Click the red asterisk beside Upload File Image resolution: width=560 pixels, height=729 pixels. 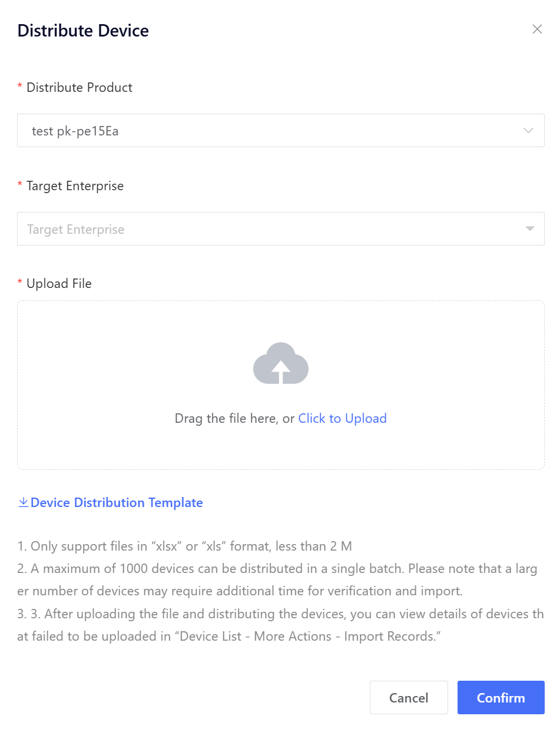coord(20,284)
